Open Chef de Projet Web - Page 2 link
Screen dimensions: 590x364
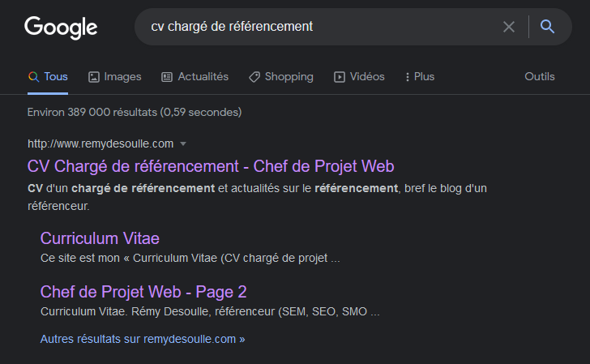[143, 292]
